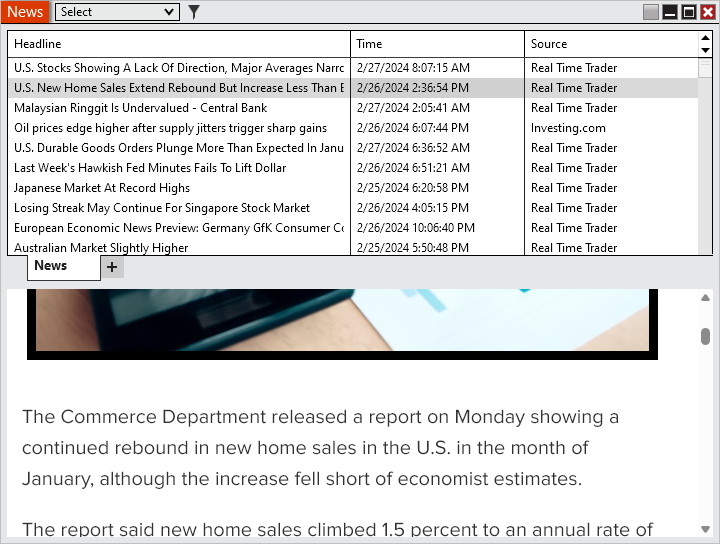Click the orange News panel label
720x544 pixels.
[x=25, y=12]
